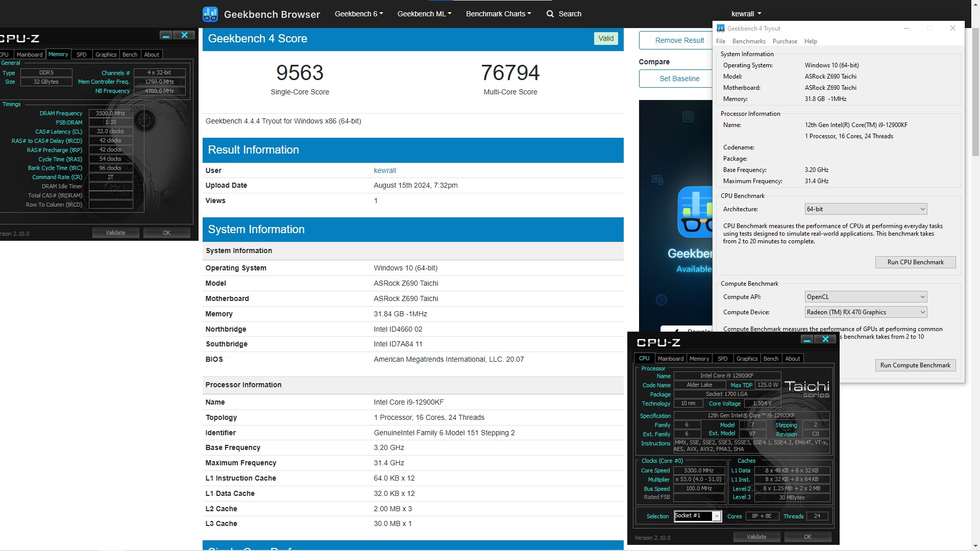Switch to Mainboard tab in top-left CPU-Z
980x551 pixels.
pyautogui.click(x=30, y=55)
